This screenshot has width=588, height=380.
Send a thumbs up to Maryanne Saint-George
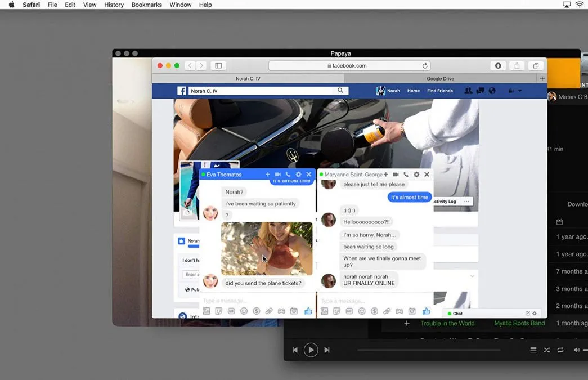(427, 311)
